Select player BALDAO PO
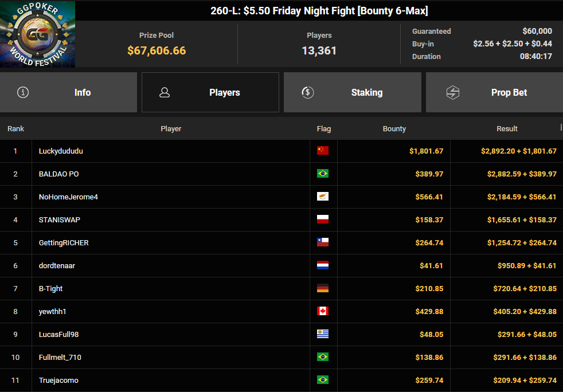The image size is (563, 392). 58,174
